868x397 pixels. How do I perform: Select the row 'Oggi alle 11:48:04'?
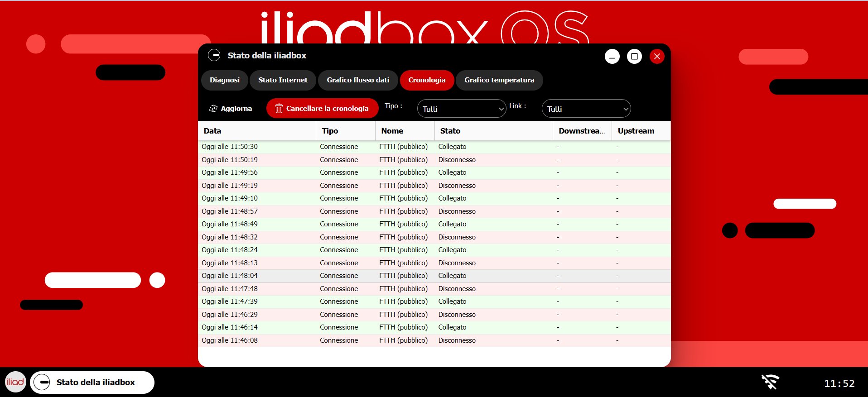point(434,276)
